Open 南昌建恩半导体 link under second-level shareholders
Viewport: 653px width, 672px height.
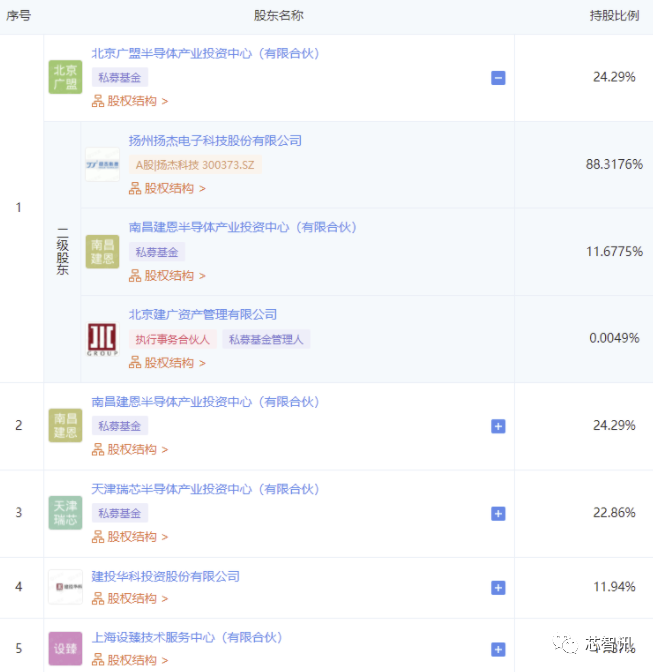(243, 227)
